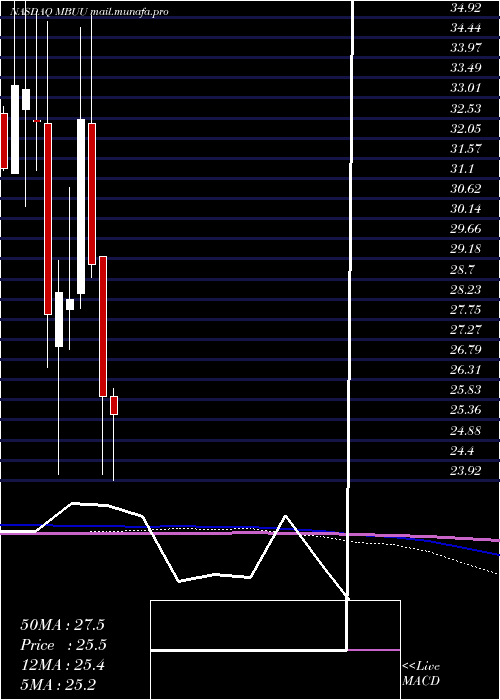The image size is (500, 700).
Task: Click the 32.05 price label
Action: point(465,129)
